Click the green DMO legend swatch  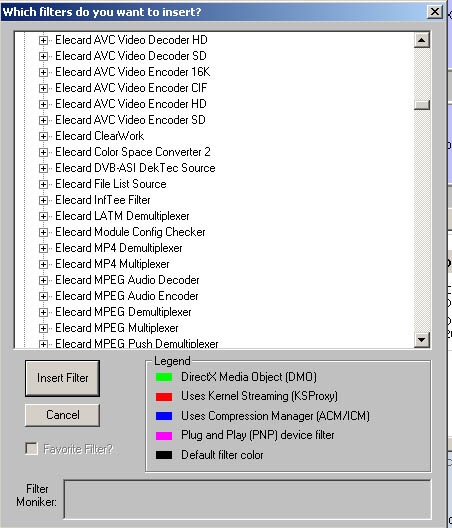click(164, 377)
